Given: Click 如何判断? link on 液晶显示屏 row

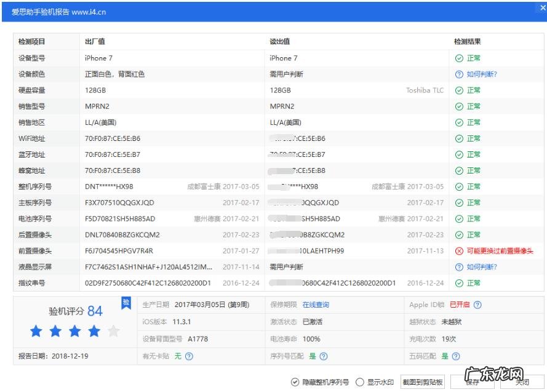Looking at the screenshot, I should [x=482, y=266].
